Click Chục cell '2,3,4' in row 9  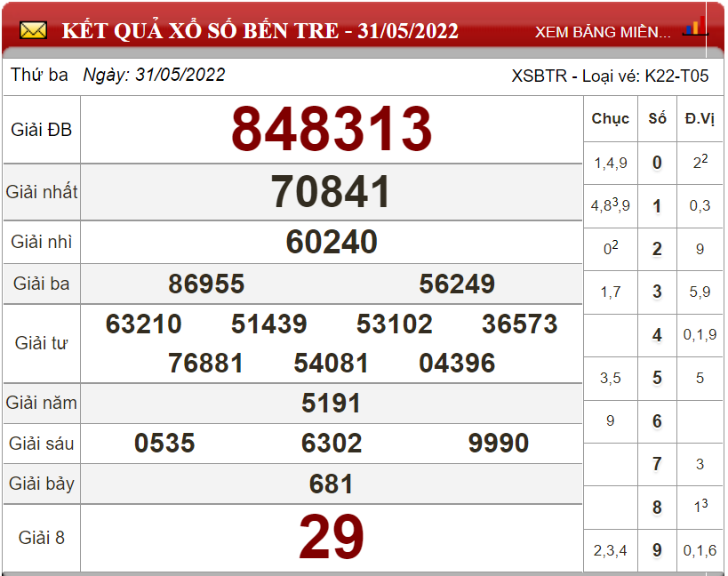click(611, 550)
